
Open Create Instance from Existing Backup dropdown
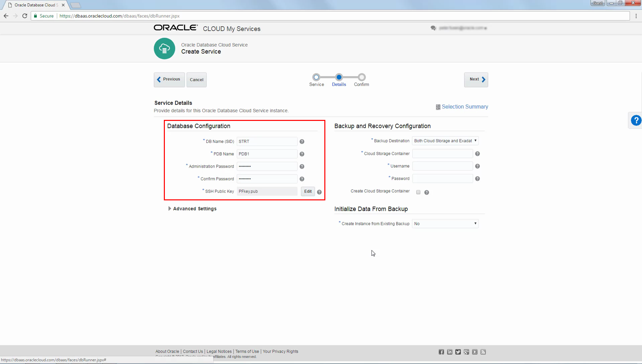point(445,224)
